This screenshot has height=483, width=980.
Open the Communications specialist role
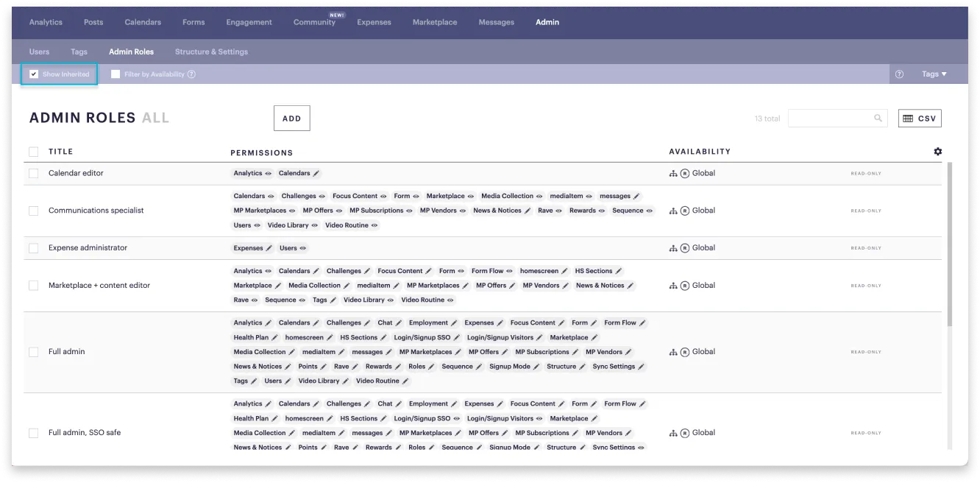(96, 211)
